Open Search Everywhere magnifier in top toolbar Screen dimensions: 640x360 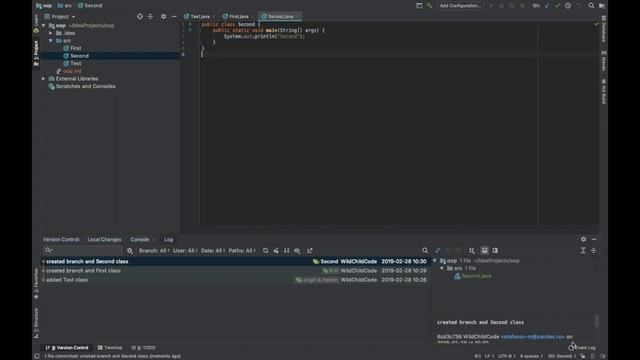(x=591, y=6)
